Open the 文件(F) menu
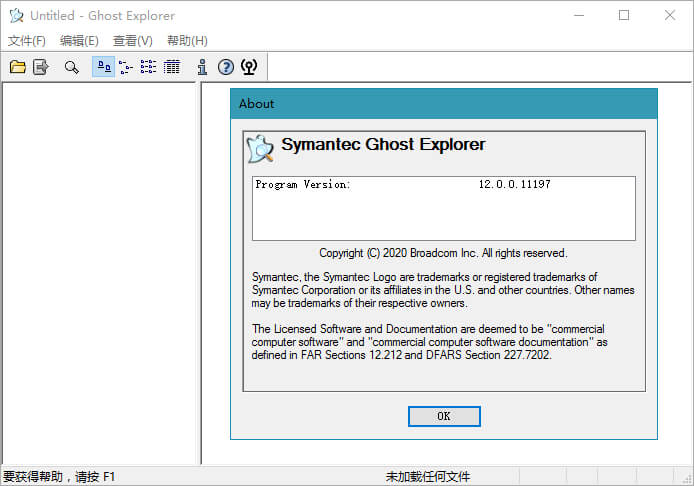This screenshot has width=694, height=486. pos(27,41)
